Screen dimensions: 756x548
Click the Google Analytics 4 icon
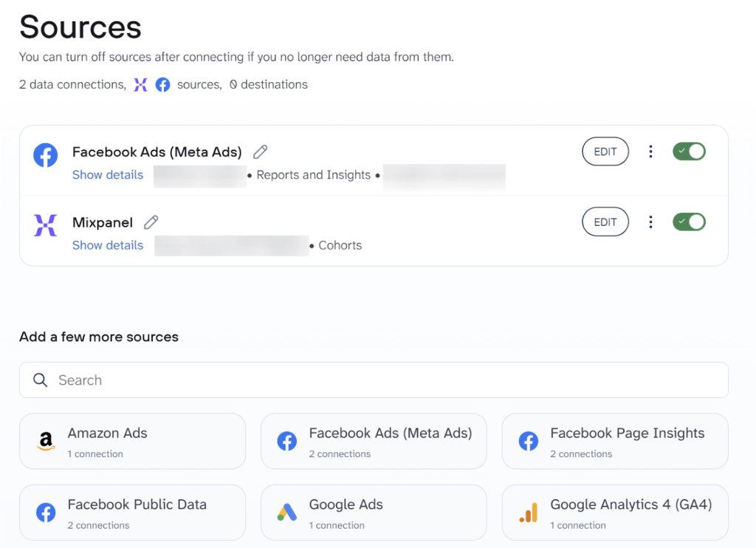(529, 512)
